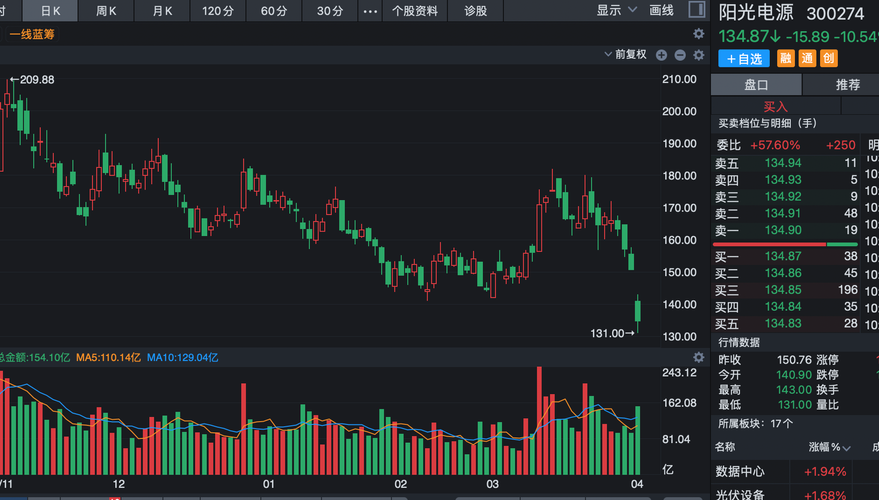The width and height of the screenshot is (879, 500).
Task: Add stock with +自选 button
Action: point(745,59)
